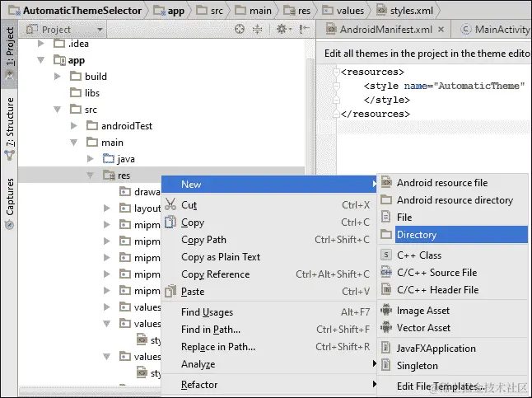
Task: Open the 1: Project side tab
Action: [10, 54]
